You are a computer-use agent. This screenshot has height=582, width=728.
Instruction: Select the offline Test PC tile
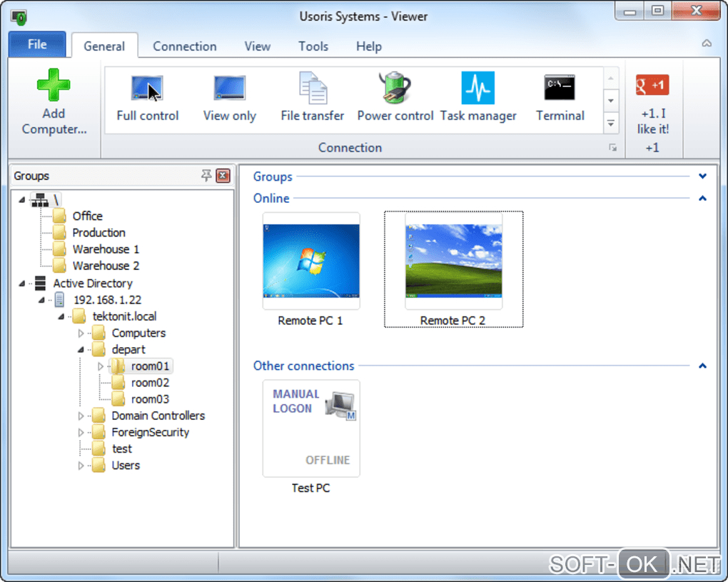click(311, 428)
